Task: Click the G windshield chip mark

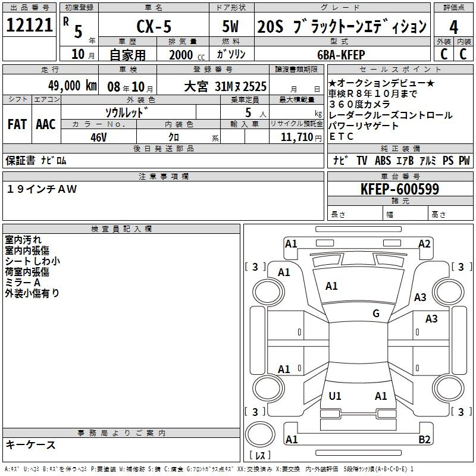Action: click(x=376, y=313)
